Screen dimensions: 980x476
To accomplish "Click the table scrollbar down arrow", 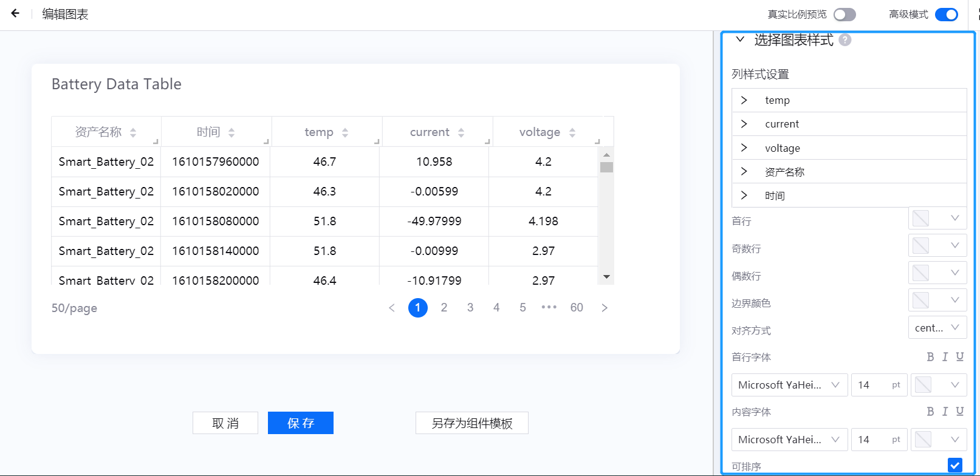I will 606,277.
